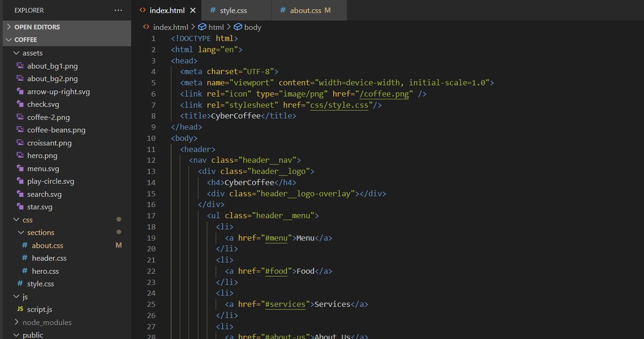Click the modified M badge on about.css row

pos(119,246)
